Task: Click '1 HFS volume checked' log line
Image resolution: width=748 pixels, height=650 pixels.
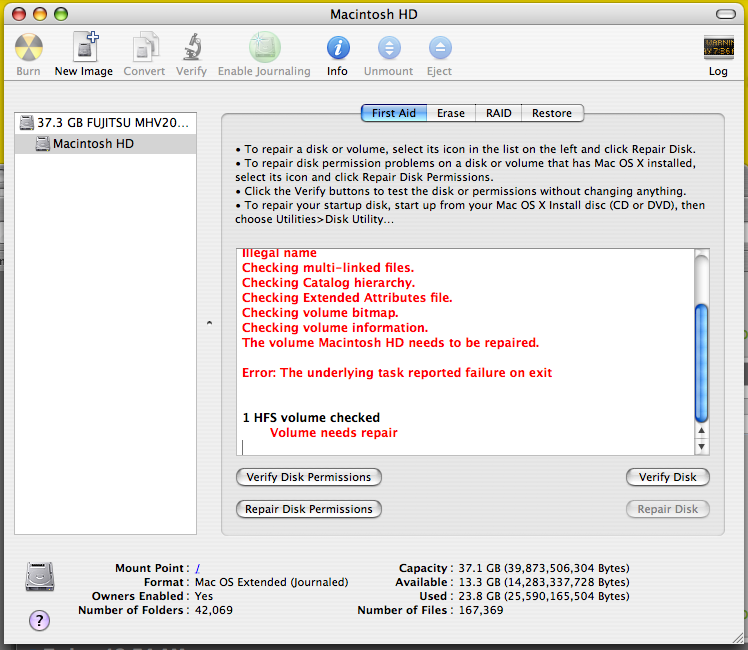Action: pyautogui.click(x=311, y=417)
